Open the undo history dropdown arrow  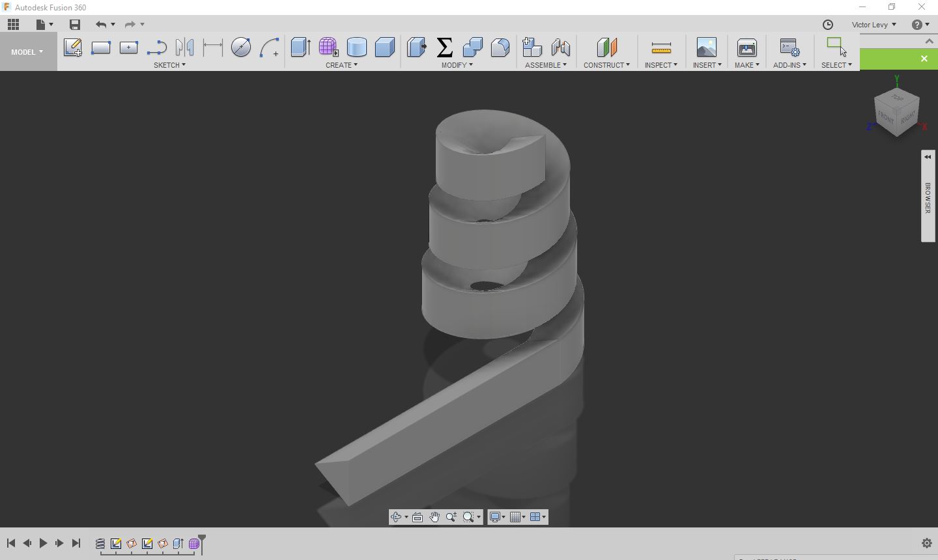pyautogui.click(x=113, y=25)
